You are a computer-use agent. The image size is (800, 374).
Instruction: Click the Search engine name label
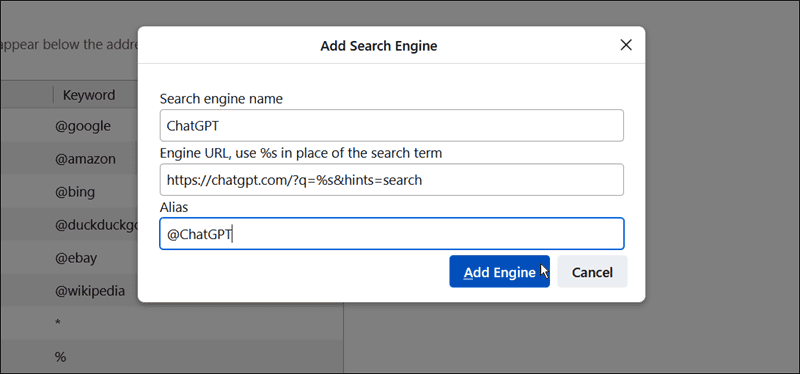click(221, 98)
